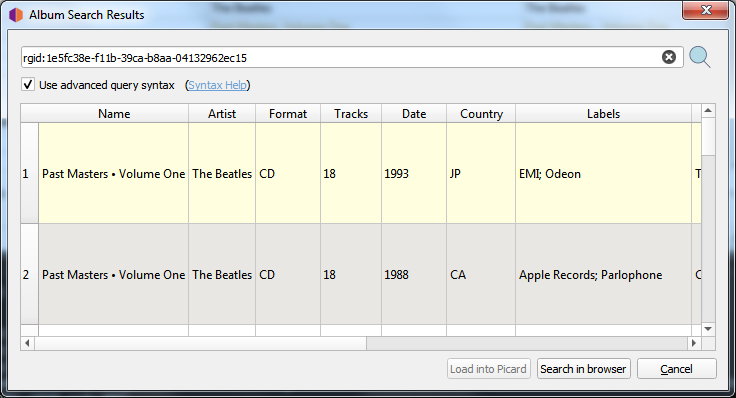736x398 pixels.
Task: Toggle Use advanced query syntax checkbox
Action: click(x=28, y=85)
